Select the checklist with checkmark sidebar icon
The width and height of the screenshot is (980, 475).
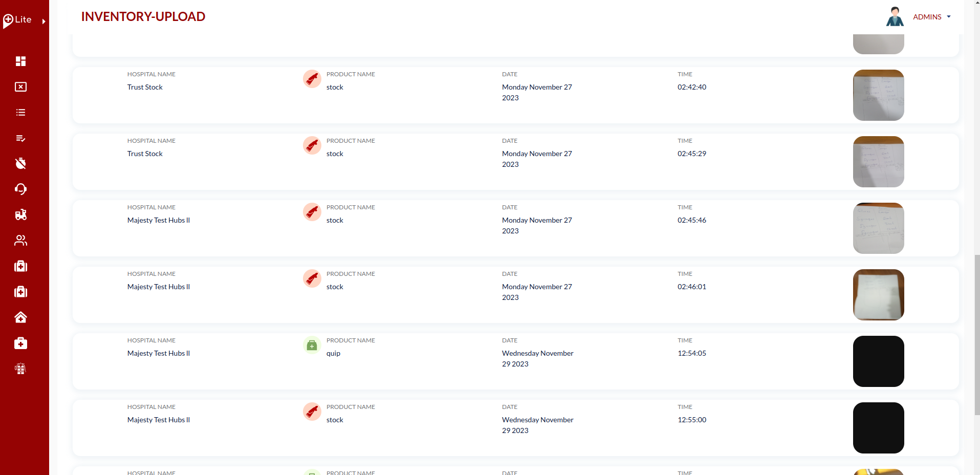pyautogui.click(x=20, y=138)
